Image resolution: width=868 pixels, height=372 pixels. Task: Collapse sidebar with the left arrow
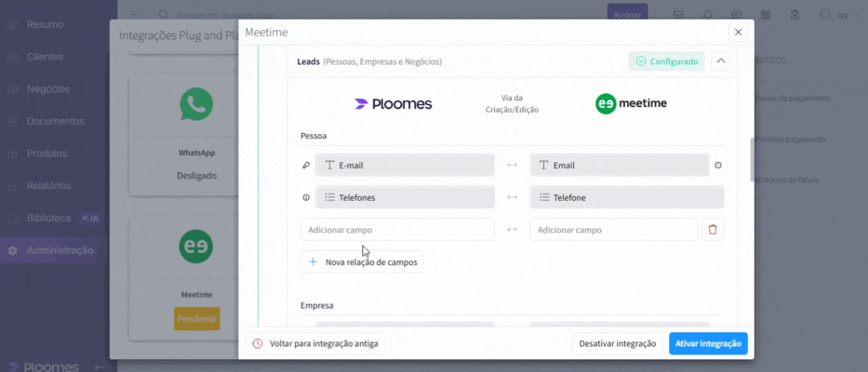tap(100, 367)
